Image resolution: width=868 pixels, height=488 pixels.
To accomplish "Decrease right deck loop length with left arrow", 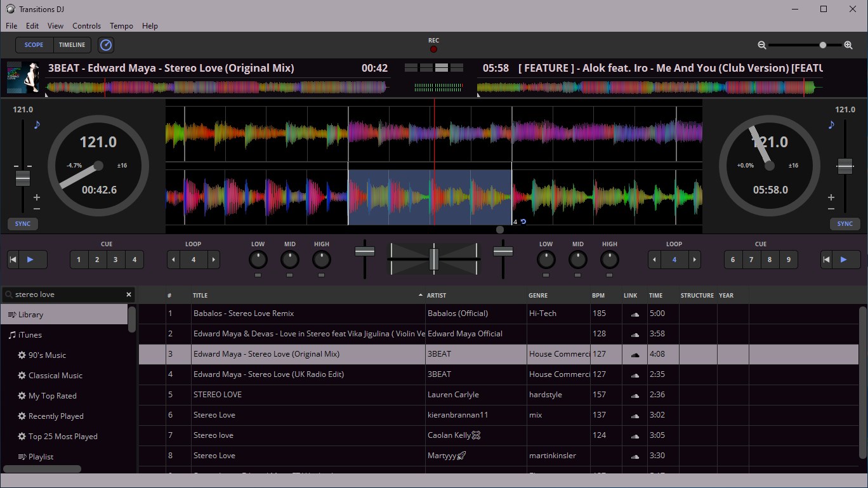I will tap(654, 259).
